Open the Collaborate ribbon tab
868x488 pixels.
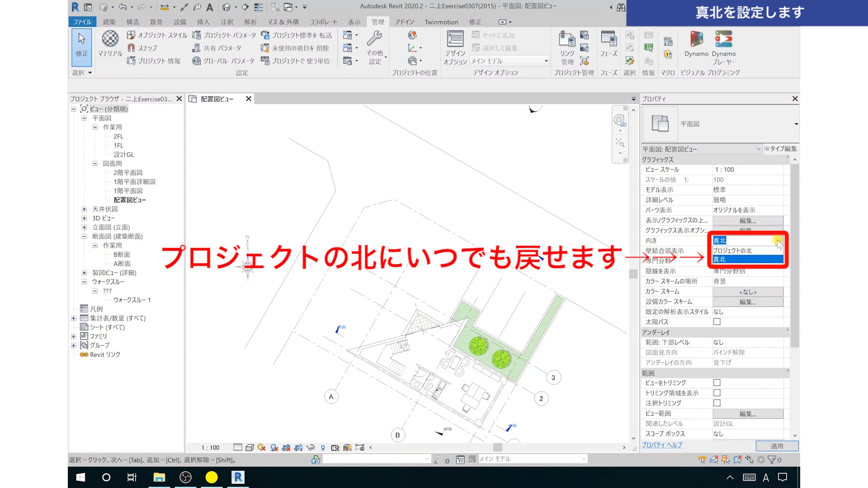pos(323,22)
